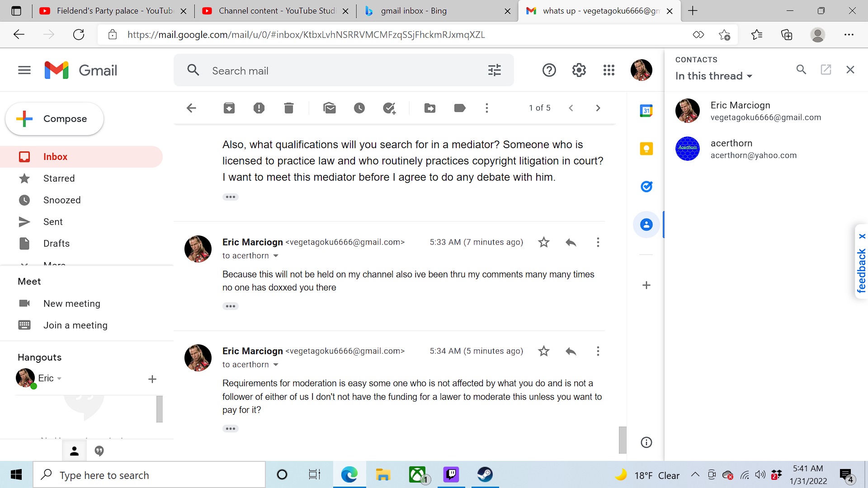Open the Steam app from the taskbar

pyautogui.click(x=485, y=474)
